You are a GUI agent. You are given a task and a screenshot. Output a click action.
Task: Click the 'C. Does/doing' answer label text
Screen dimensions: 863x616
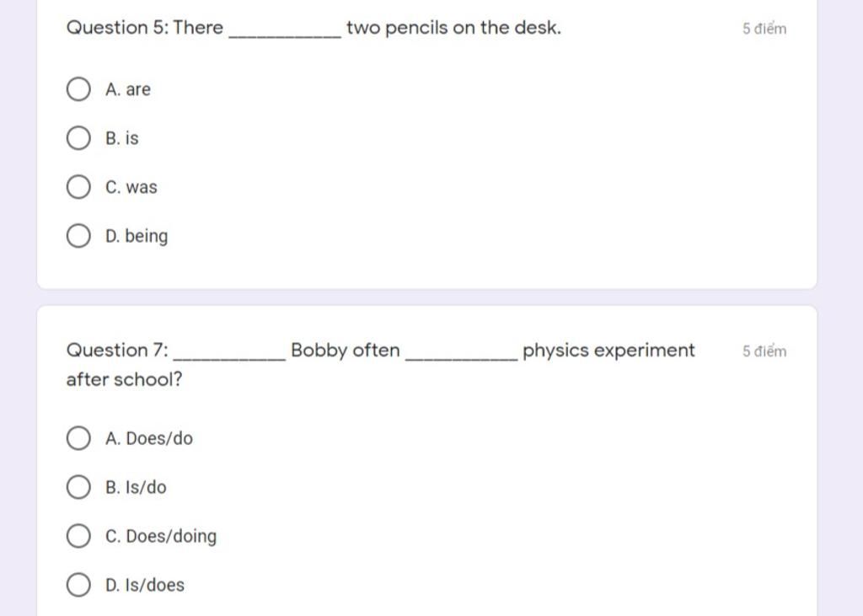pyautogui.click(x=161, y=536)
